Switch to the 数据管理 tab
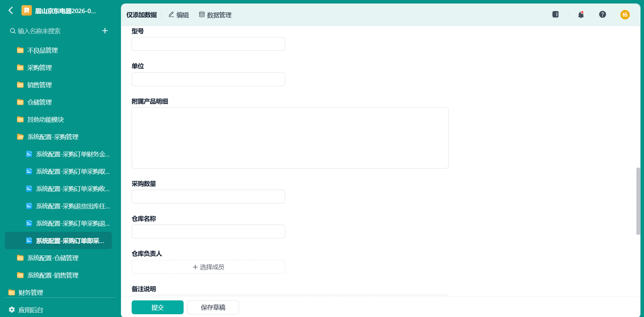The width and height of the screenshot is (644, 317). click(x=215, y=15)
